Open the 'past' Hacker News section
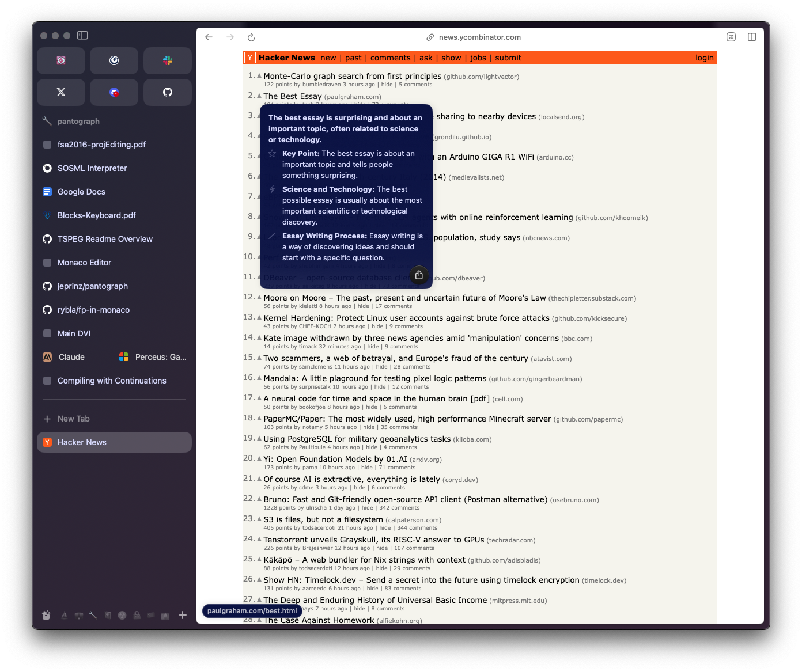Screen dimensions: 802x672 (353, 58)
